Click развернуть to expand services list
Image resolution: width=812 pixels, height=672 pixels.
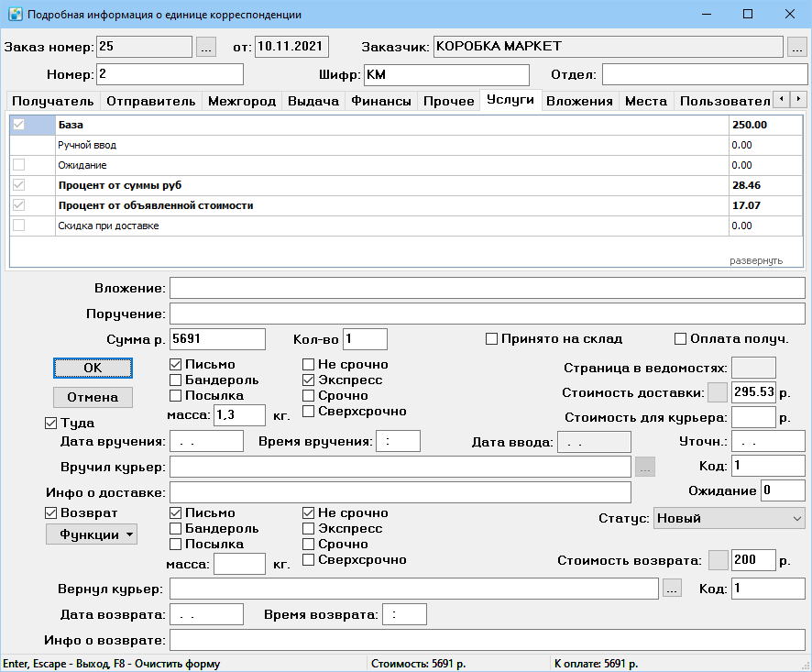click(x=755, y=260)
